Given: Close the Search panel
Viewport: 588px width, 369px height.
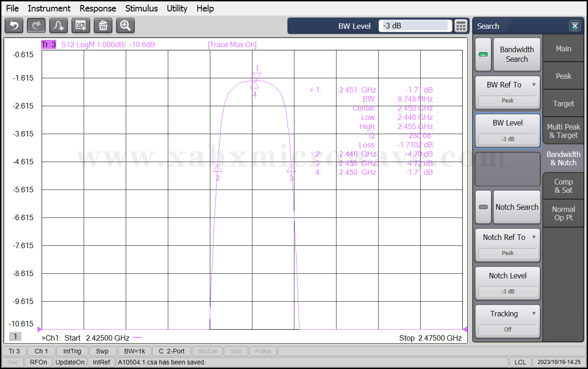Looking at the screenshot, I should pos(575,26).
